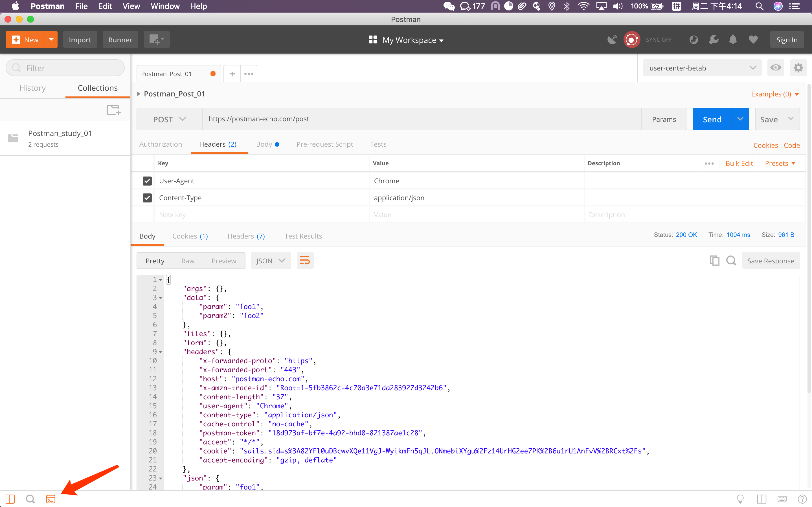
Task: Toggle environment quick look eye
Action: pos(775,68)
